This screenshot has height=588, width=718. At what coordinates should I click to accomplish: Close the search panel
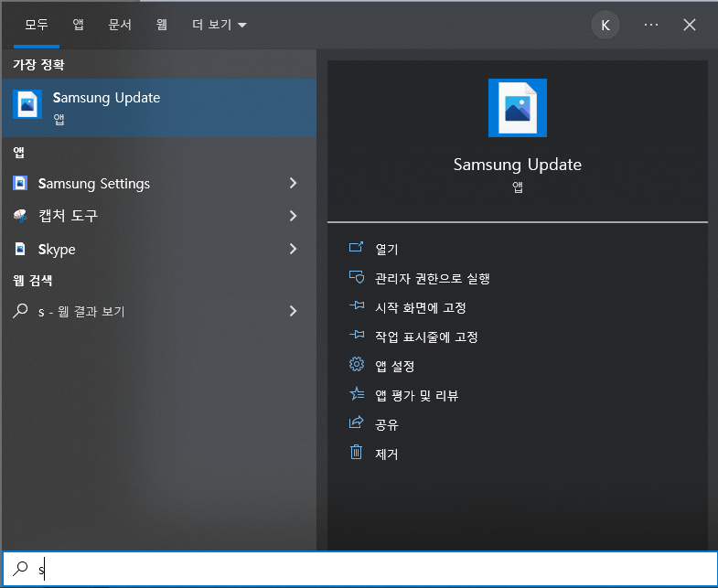tap(689, 25)
